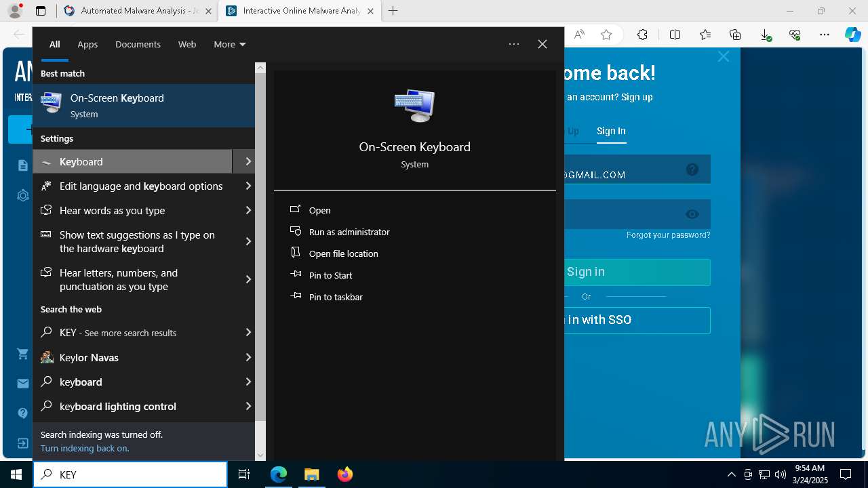
Task: Expand Keylor Navas web result arrow
Action: [248, 357]
